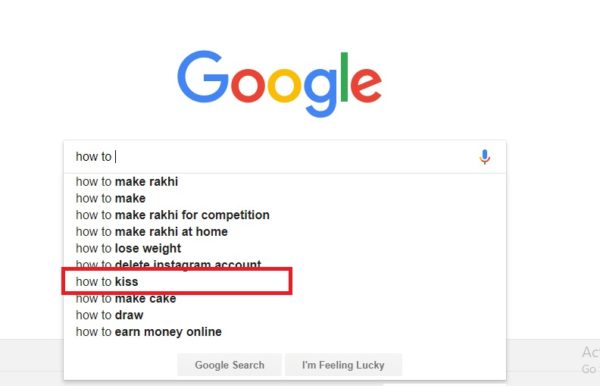Click the red first letter o in logo
Viewport: 600px width, 386px height.
(x=248, y=85)
